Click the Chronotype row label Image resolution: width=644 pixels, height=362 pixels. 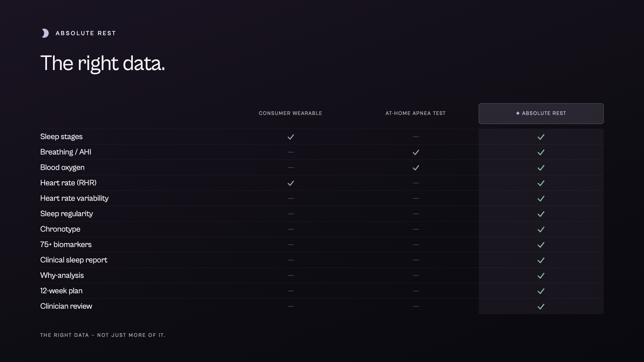tap(60, 229)
